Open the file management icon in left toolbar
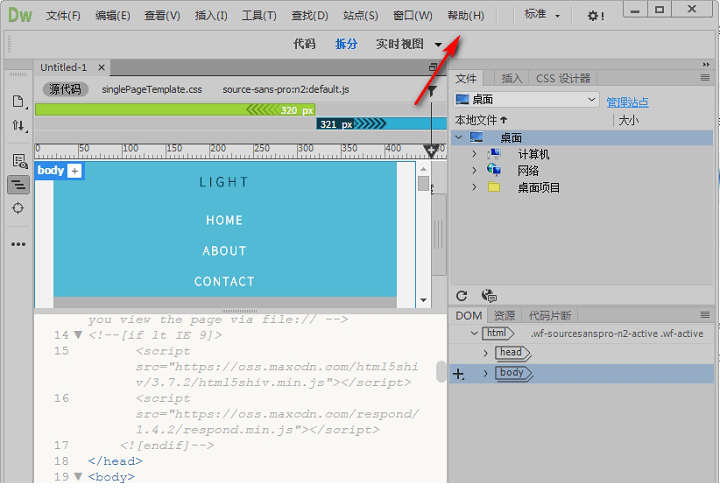The image size is (720, 502). [x=18, y=101]
